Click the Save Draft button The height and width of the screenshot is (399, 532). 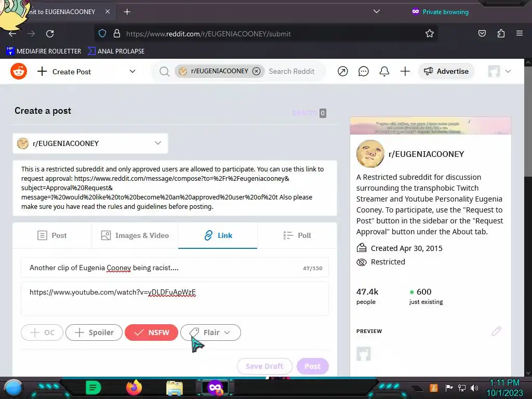[x=264, y=366]
